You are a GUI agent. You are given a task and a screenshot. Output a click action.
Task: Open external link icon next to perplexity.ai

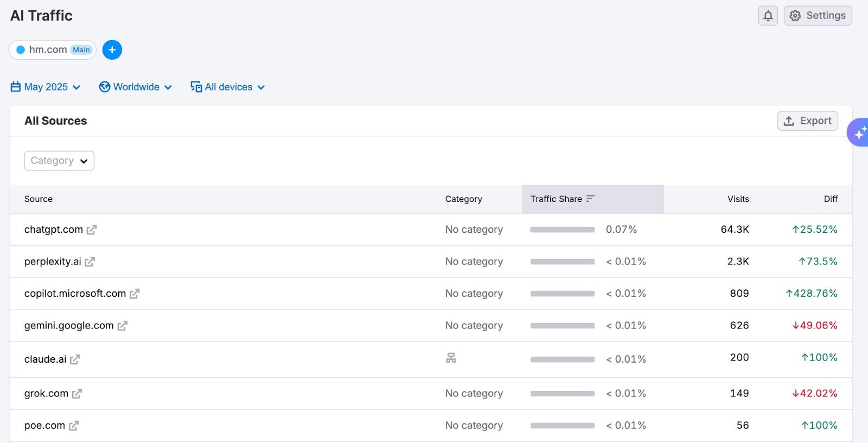[90, 262]
